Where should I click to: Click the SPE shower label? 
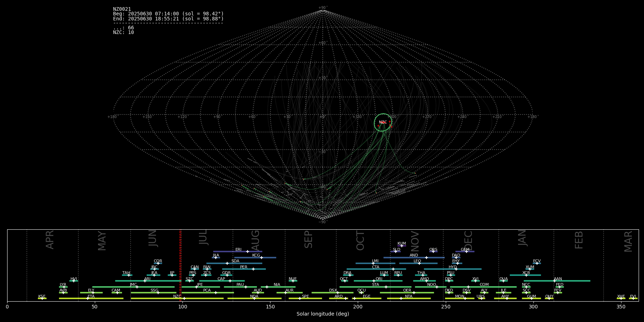click(305, 296)
